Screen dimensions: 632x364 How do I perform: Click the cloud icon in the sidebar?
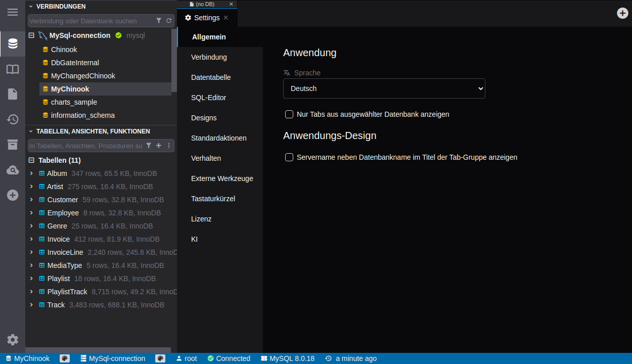(13, 170)
